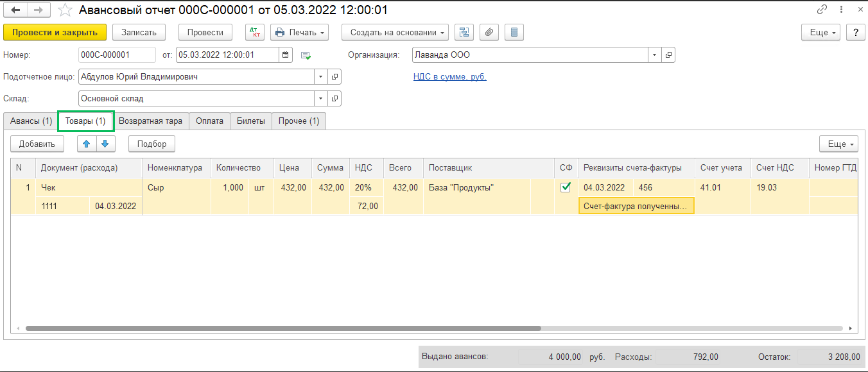
Task: Click the horizontal scrollbar under the table
Action: click(x=282, y=328)
